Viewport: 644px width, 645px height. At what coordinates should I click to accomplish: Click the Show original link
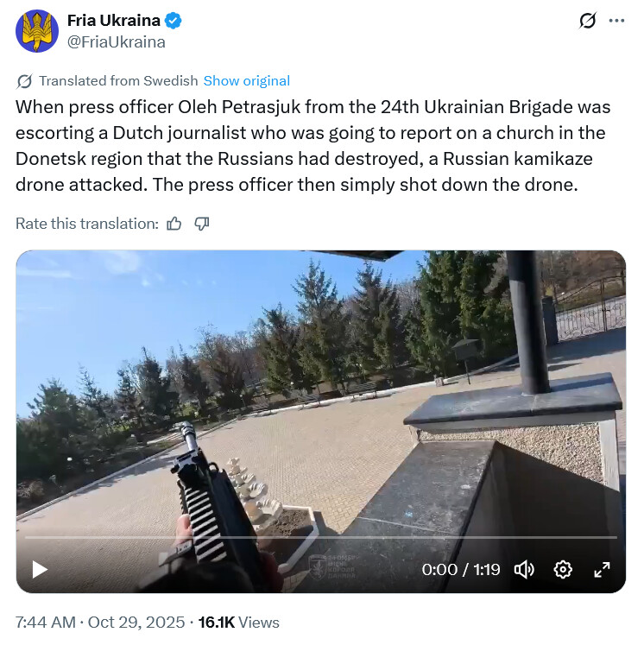(x=247, y=81)
